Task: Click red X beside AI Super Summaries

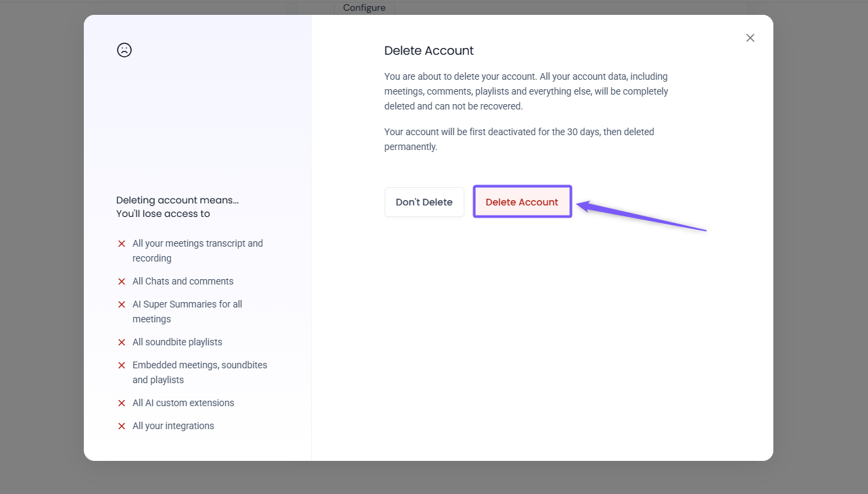Action: point(122,304)
